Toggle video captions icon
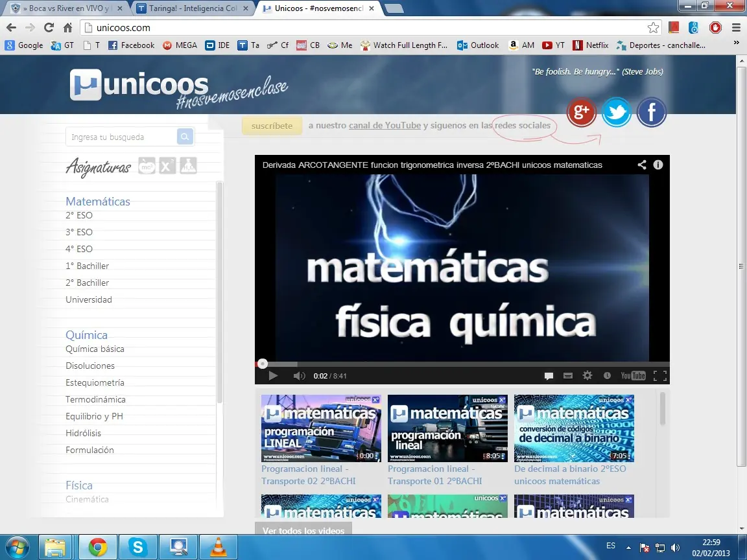The height and width of the screenshot is (560, 747). pos(568,376)
